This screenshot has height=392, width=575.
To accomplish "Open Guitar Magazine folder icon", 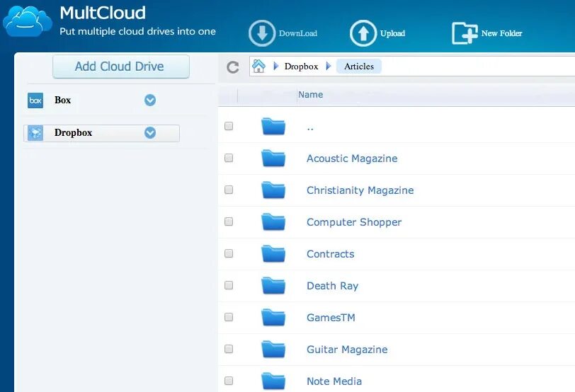I will pos(273,349).
